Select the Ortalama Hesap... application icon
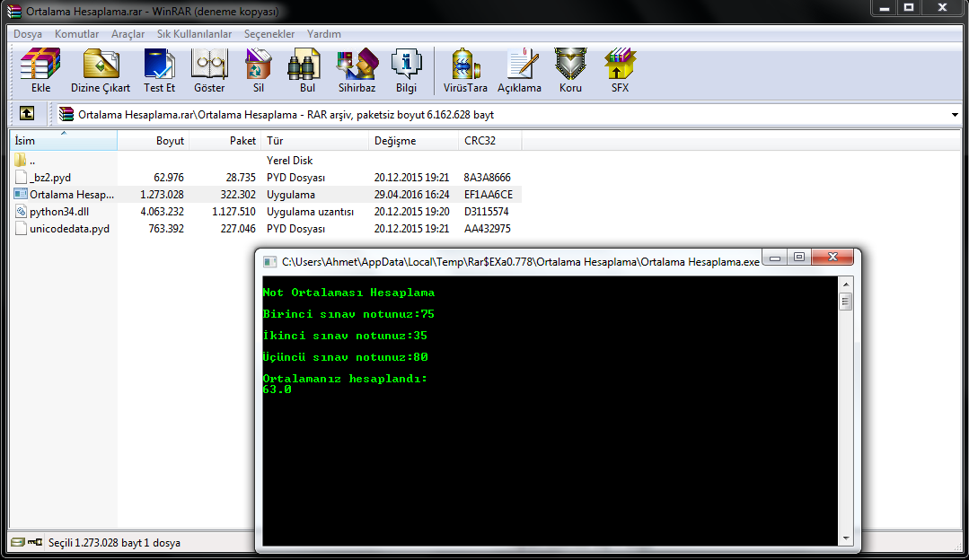Screen dimensions: 969x560 21,194
